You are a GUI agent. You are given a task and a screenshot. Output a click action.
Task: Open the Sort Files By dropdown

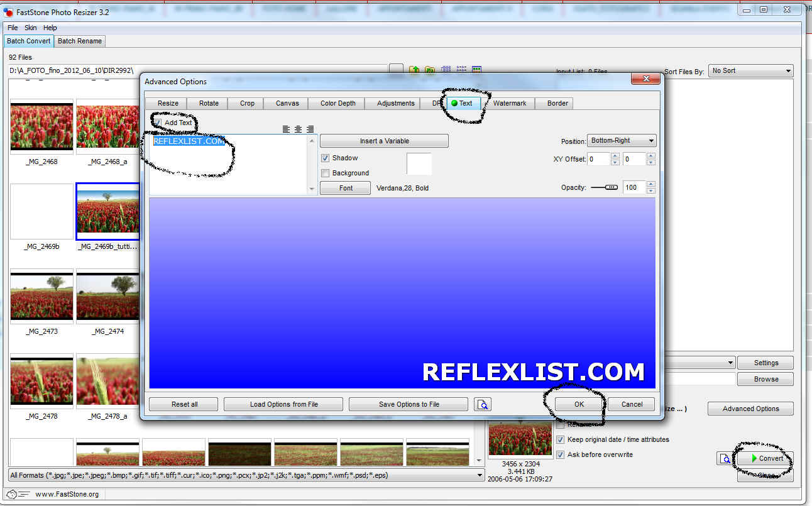coord(750,71)
